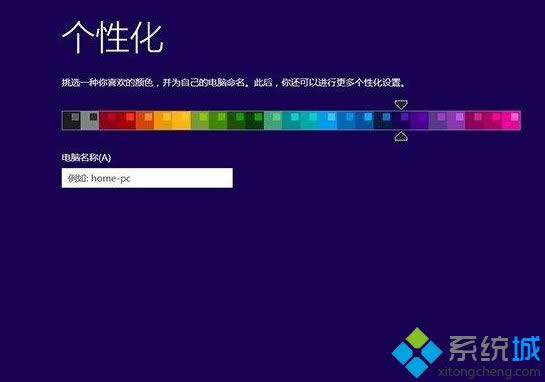
Task: Click the bottom selection arrow below the color strip
Action: [x=401, y=136]
